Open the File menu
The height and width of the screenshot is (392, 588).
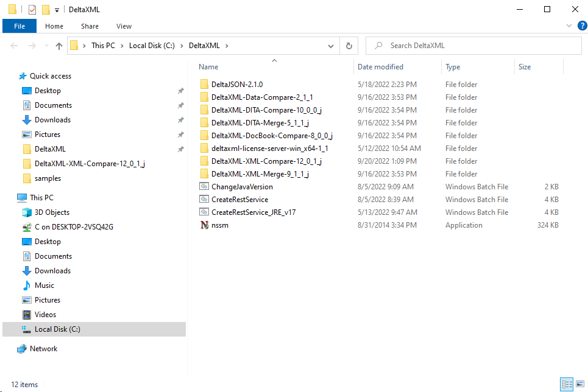pos(19,26)
